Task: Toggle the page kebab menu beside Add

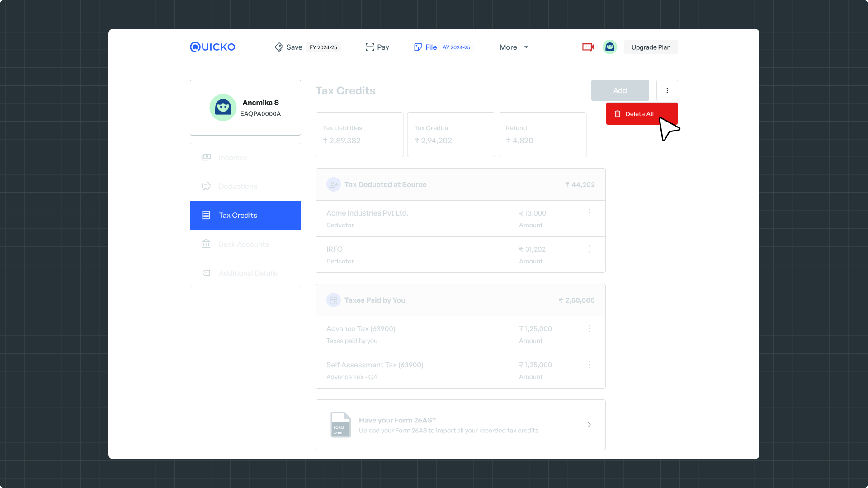Action: tap(667, 90)
